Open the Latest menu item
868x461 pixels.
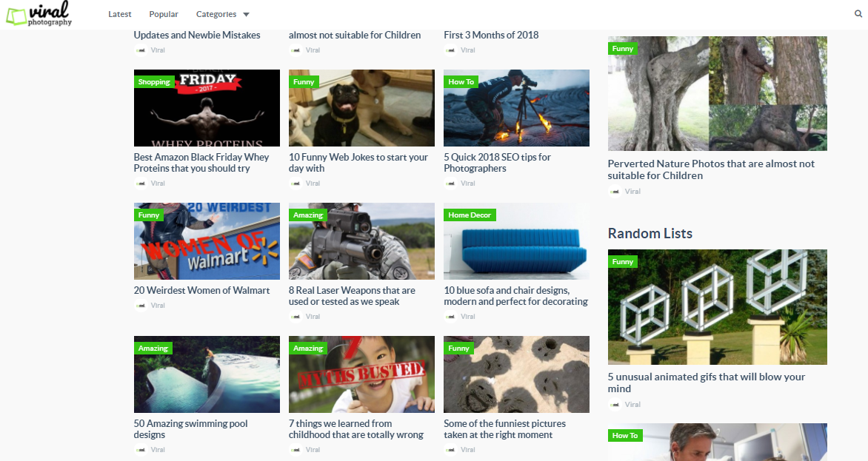[x=119, y=14]
